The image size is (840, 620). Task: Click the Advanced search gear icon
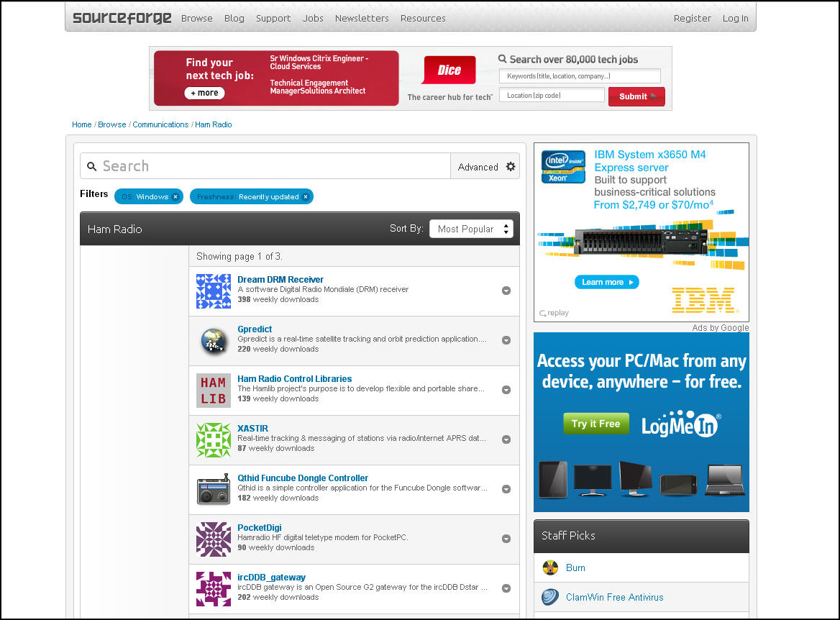coord(511,166)
